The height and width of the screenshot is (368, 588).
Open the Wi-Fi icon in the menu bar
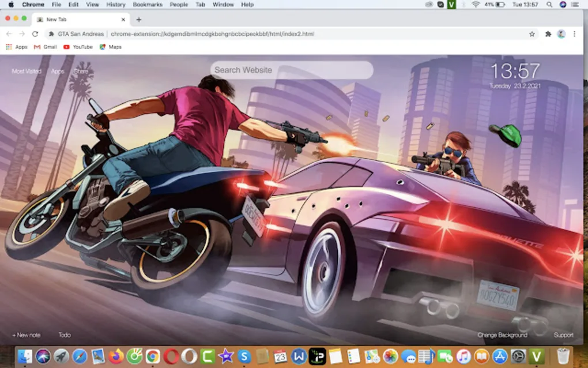click(476, 5)
